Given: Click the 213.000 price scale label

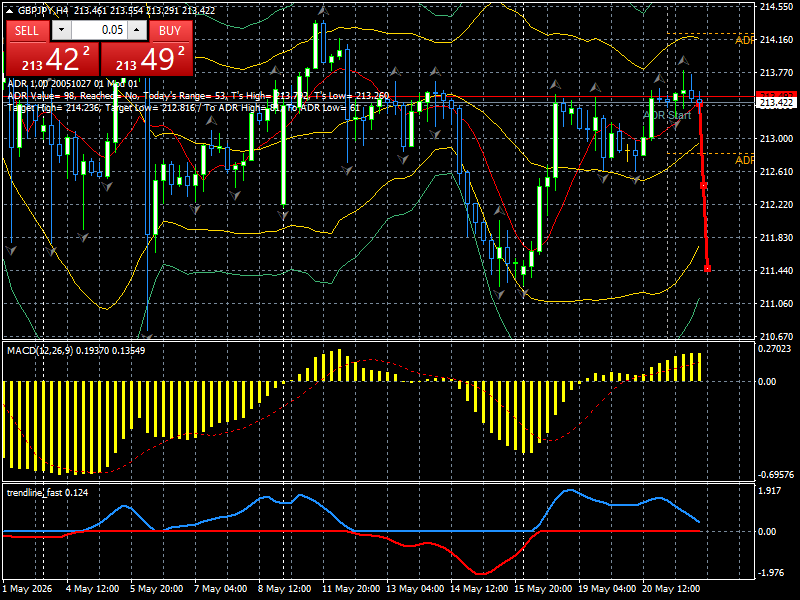Looking at the screenshot, I should click(x=776, y=138).
